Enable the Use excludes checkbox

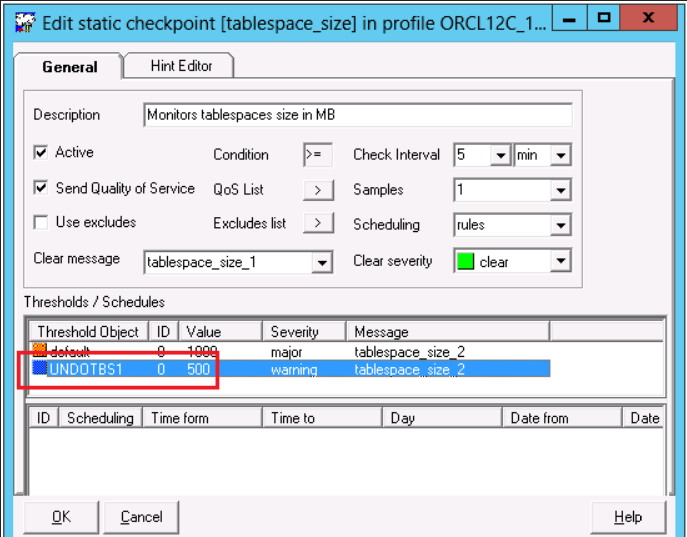[x=41, y=222]
